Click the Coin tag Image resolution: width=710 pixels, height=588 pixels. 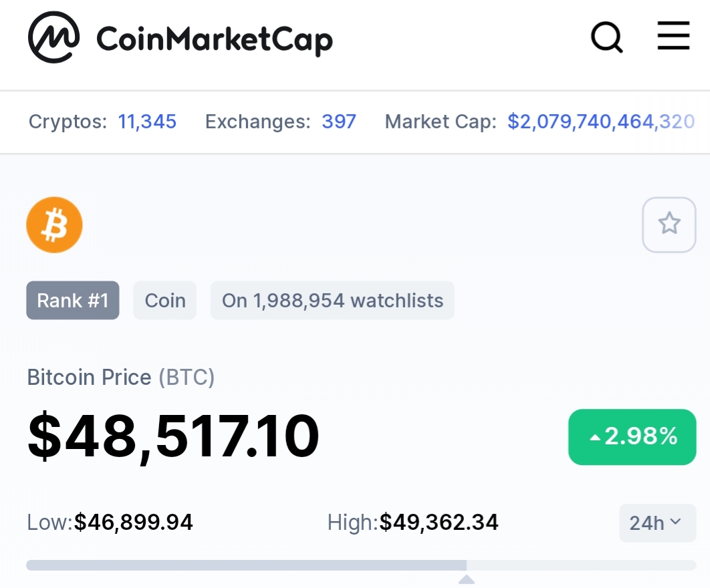pyautogui.click(x=165, y=301)
